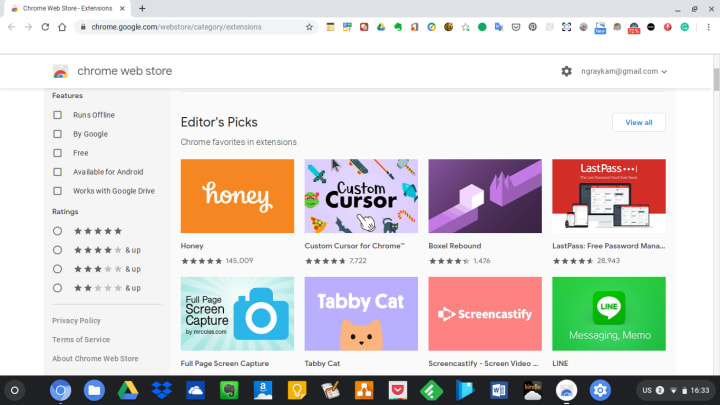Expand the ngraykam@gmail.com account dropdown

click(x=624, y=71)
